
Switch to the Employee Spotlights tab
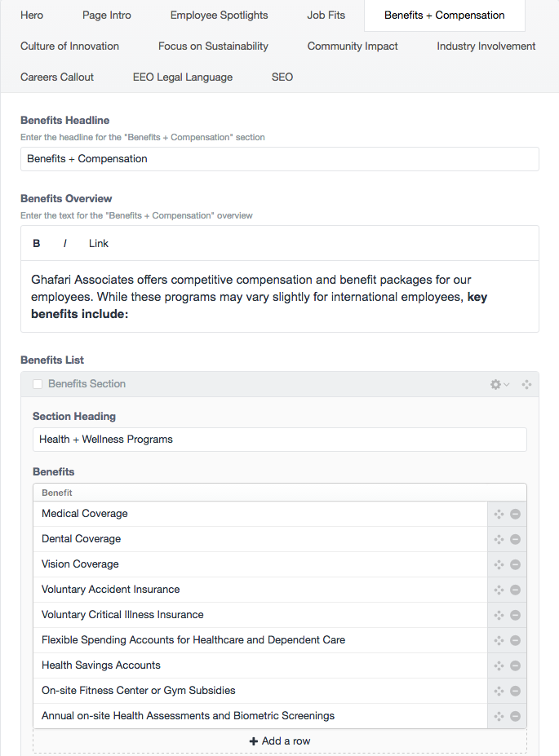tap(219, 15)
